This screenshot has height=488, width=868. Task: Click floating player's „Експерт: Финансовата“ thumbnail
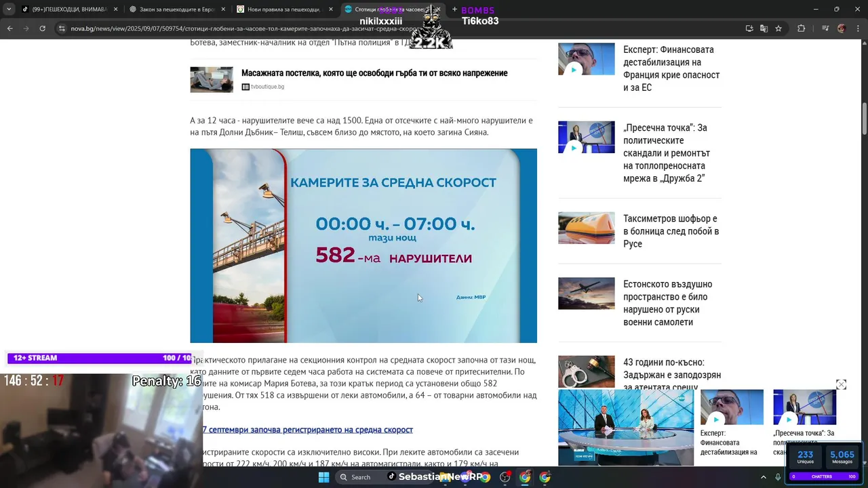(732, 407)
